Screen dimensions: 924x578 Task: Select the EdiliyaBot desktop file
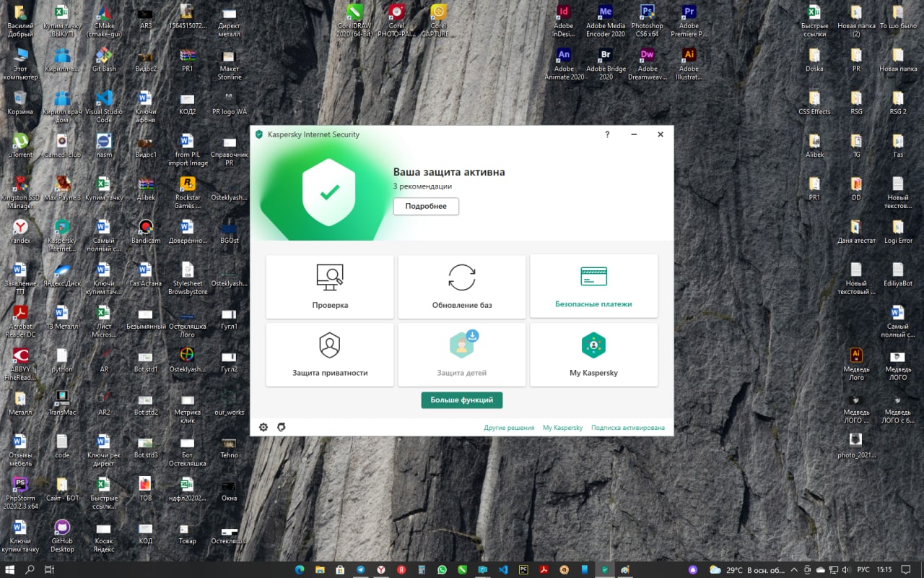898,274
